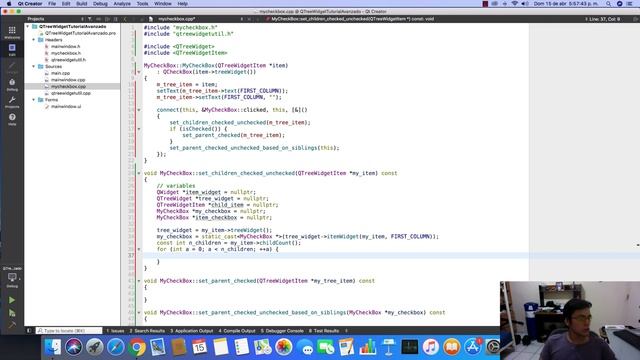The image size is (640, 360).
Task: Collapse the Headers folder
Action: (34, 40)
